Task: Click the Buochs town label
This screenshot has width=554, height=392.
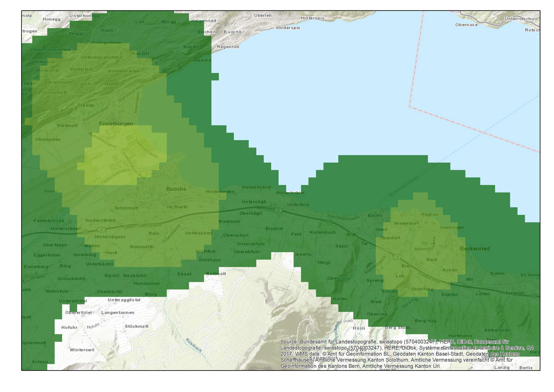Action: coord(176,189)
